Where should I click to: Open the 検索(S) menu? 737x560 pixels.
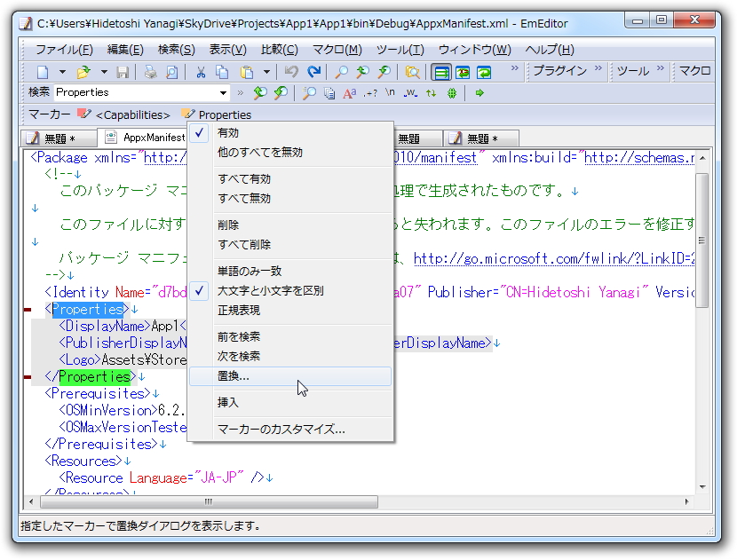(176, 50)
